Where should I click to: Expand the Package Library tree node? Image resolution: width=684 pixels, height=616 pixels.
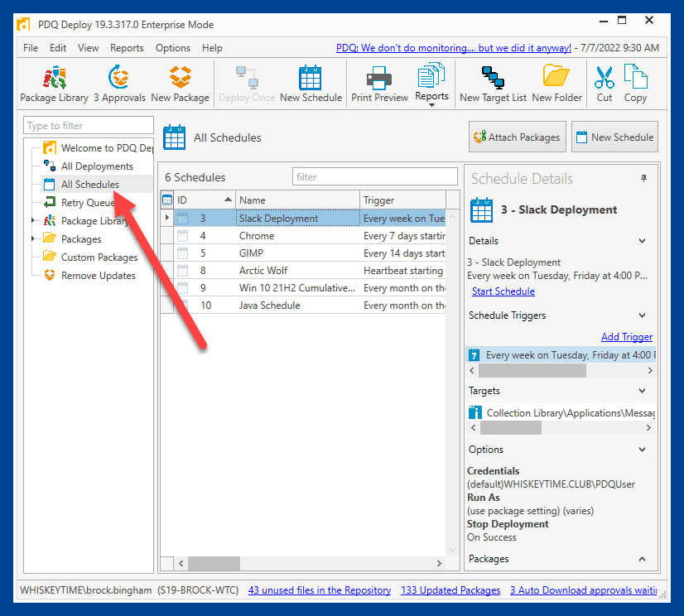point(33,221)
